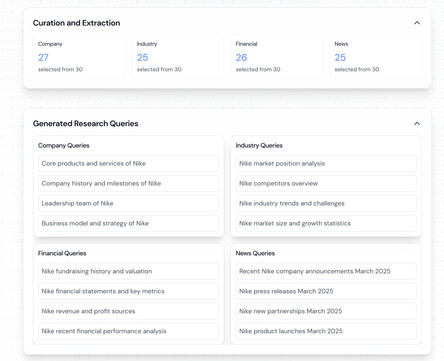The height and width of the screenshot is (361, 444).
Task: Click the Curation and Extraction title
Action: pyautogui.click(x=76, y=23)
